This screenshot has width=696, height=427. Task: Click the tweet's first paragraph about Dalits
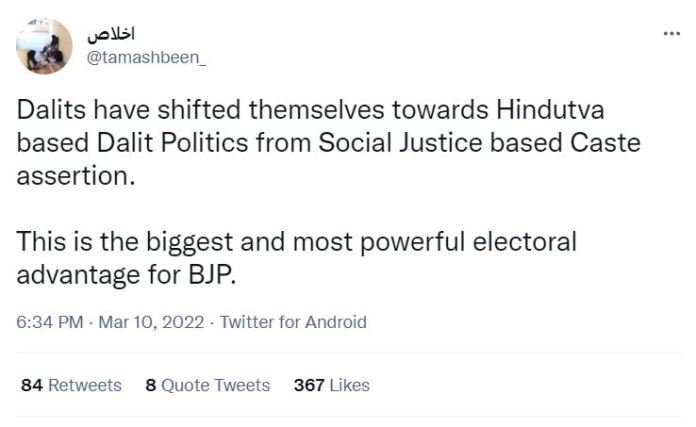pyautogui.click(x=328, y=143)
